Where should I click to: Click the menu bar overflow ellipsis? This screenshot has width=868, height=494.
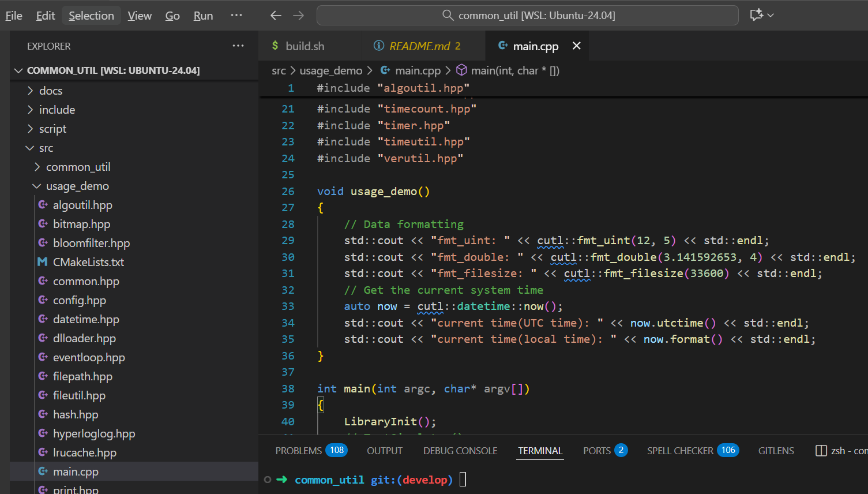click(236, 16)
